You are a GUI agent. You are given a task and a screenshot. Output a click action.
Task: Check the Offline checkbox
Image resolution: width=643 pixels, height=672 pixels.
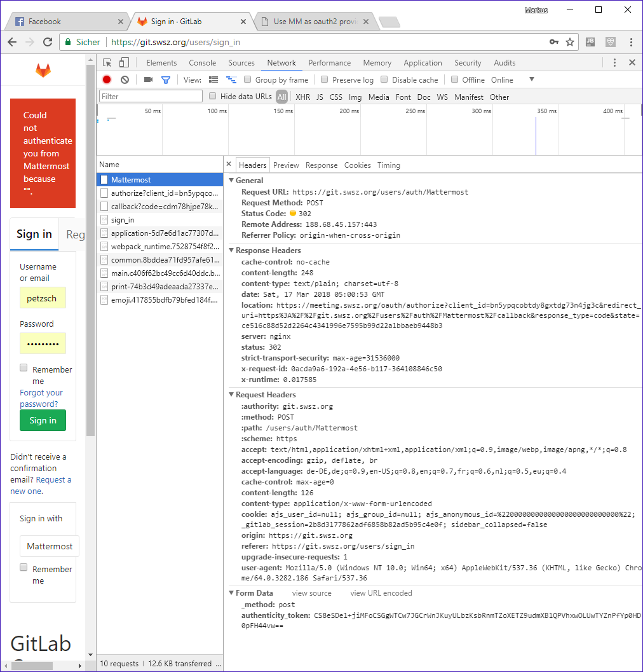click(454, 79)
